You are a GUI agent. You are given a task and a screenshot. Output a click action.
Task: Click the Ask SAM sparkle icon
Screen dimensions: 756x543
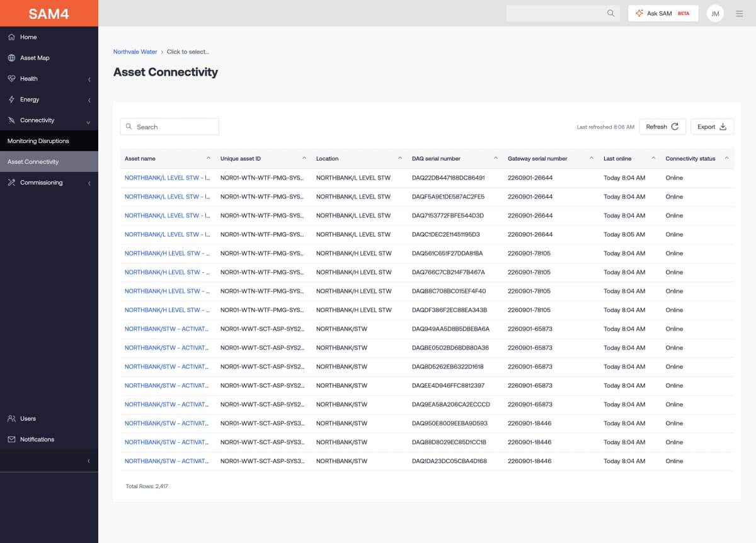click(x=639, y=13)
